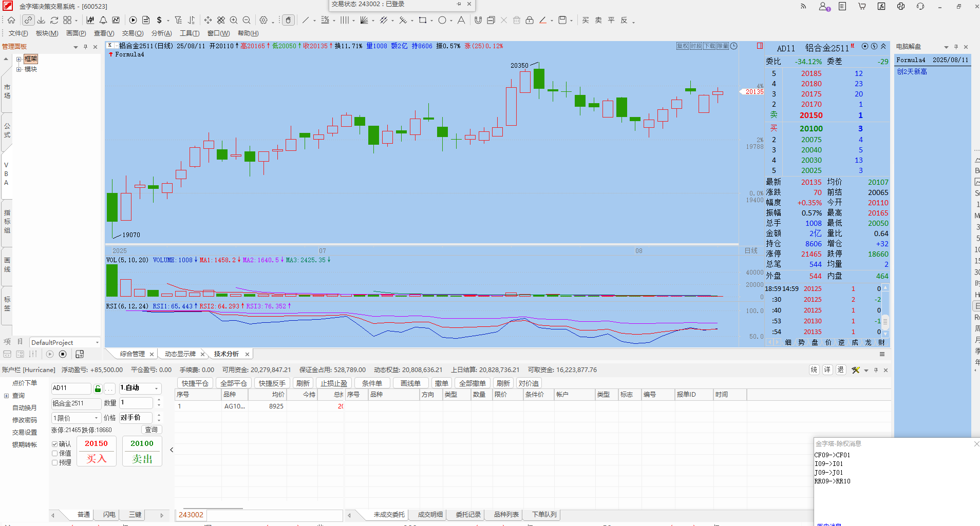The width and height of the screenshot is (980, 526).
Task: Enable the 保值 checkbox
Action: [x=54, y=453]
